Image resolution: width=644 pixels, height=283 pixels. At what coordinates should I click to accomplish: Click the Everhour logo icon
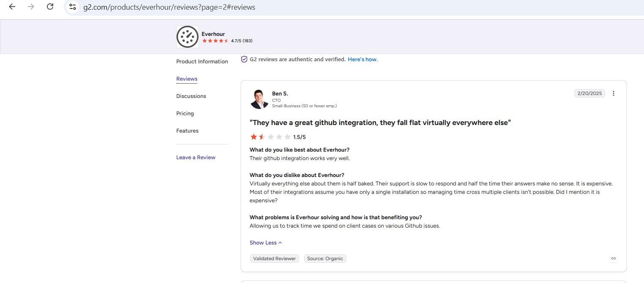(187, 37)
